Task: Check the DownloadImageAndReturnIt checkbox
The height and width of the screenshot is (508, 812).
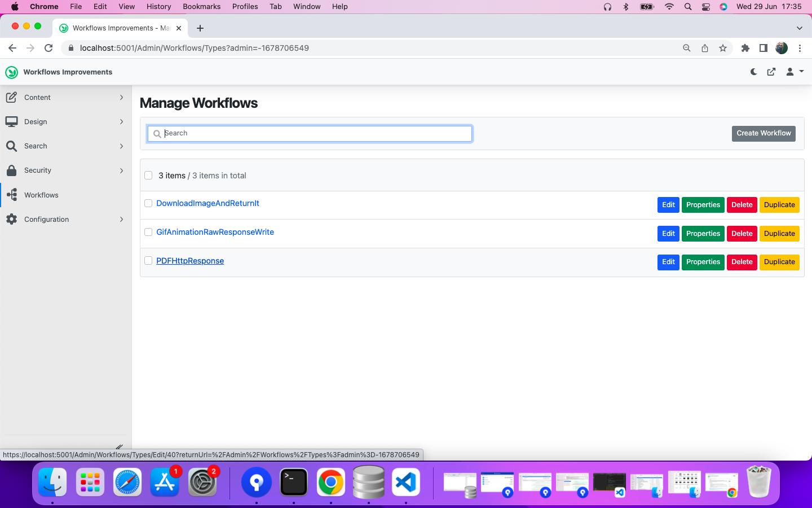Action: click(x=148, y=203)
